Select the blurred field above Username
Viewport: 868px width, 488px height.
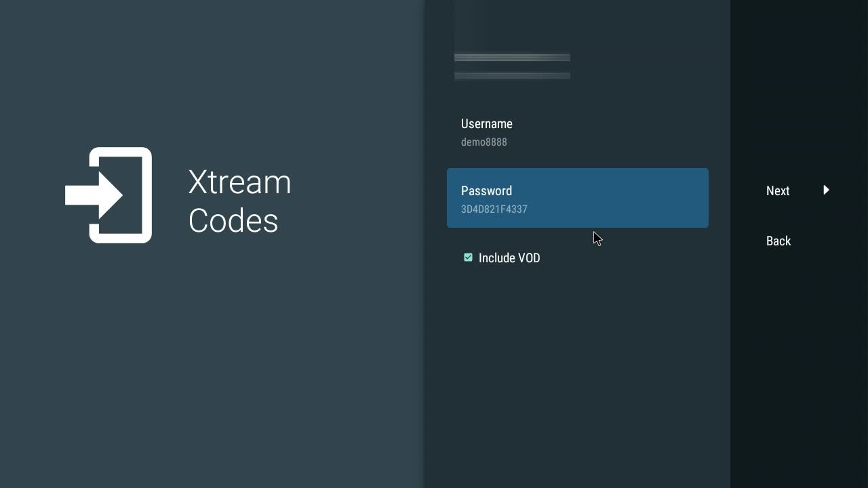pyautogui.click(x=512, y=66)
